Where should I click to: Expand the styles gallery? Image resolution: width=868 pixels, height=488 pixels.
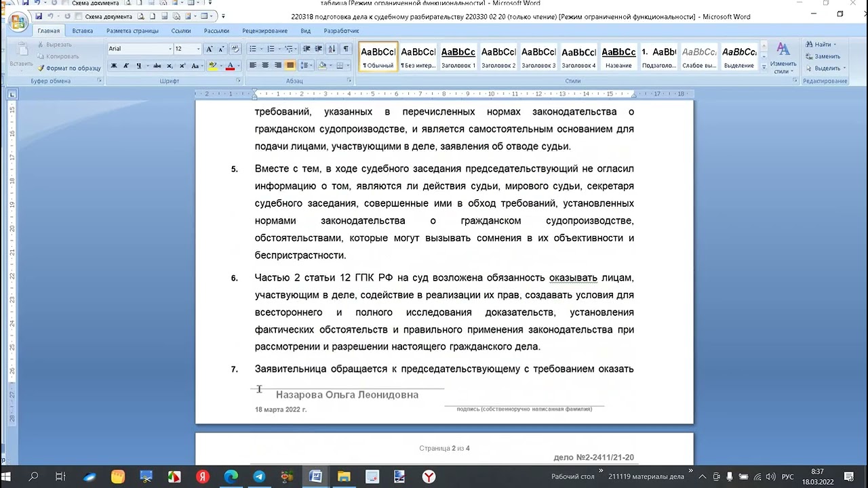(x=764, y=67)
